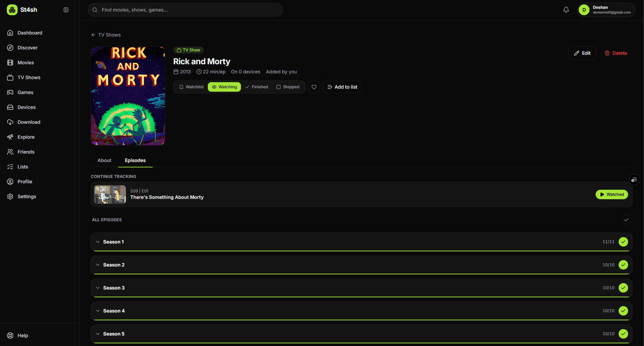Mark S09 E01 with the Watched button
This screenshot has width=644, height=346.
coord(612,194)
